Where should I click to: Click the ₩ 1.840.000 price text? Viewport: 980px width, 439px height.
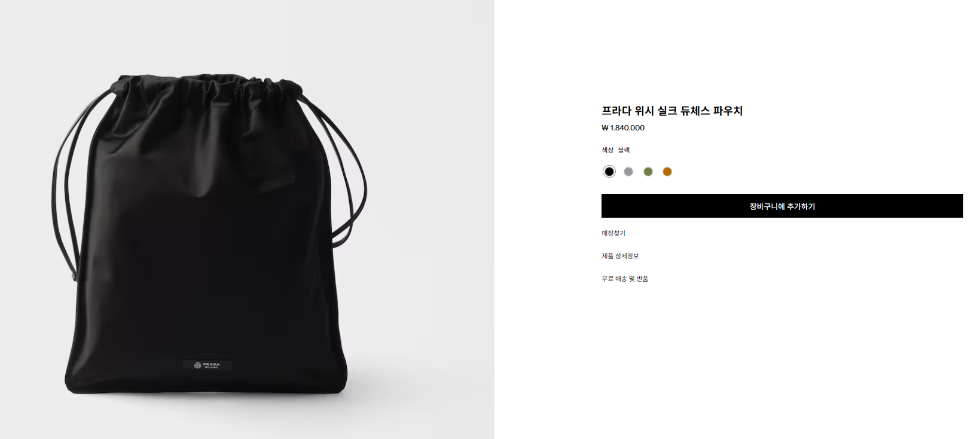pyautogui.click(x=623, y=128)
